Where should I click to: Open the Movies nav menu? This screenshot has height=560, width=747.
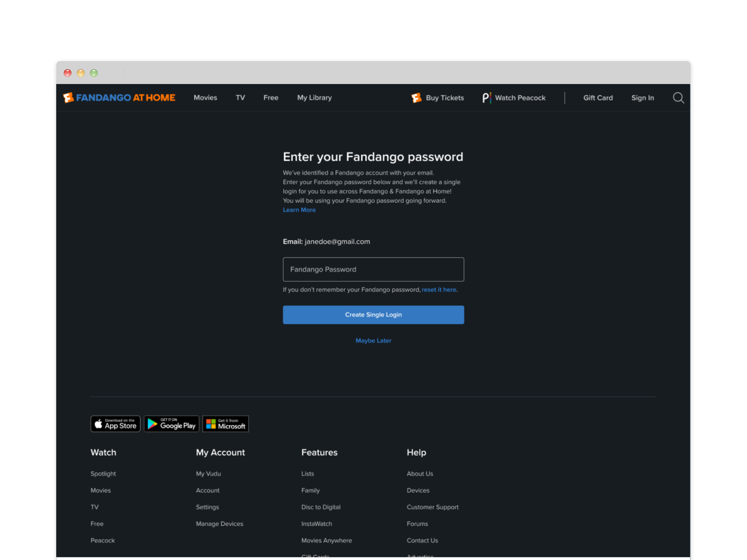(205, 98)
